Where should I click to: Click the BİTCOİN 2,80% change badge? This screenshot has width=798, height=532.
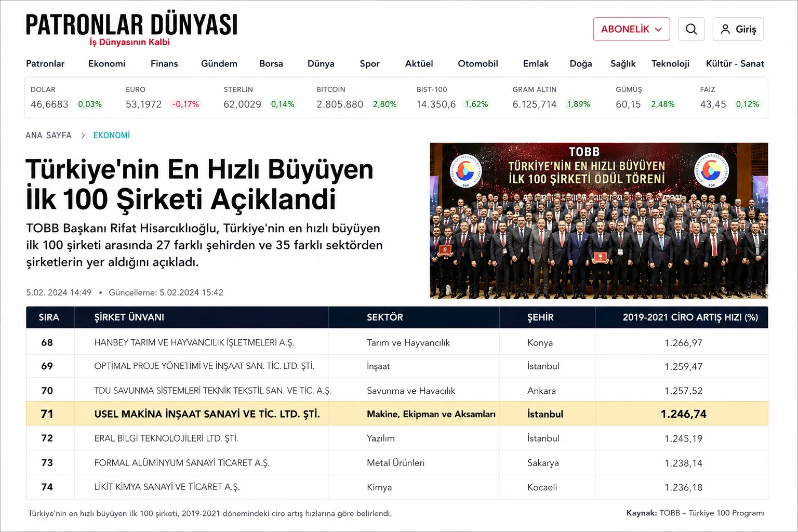[384, 104]
